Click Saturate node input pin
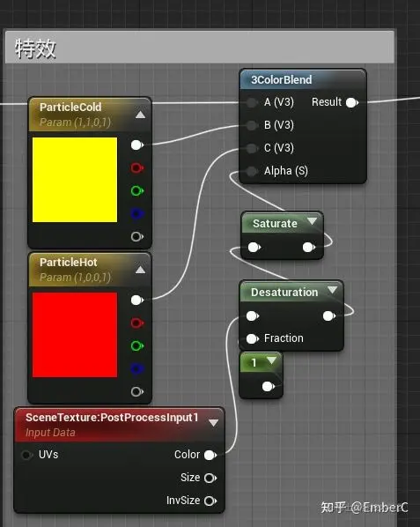This screenshot has width=420, height=527. tap(254, 248)
